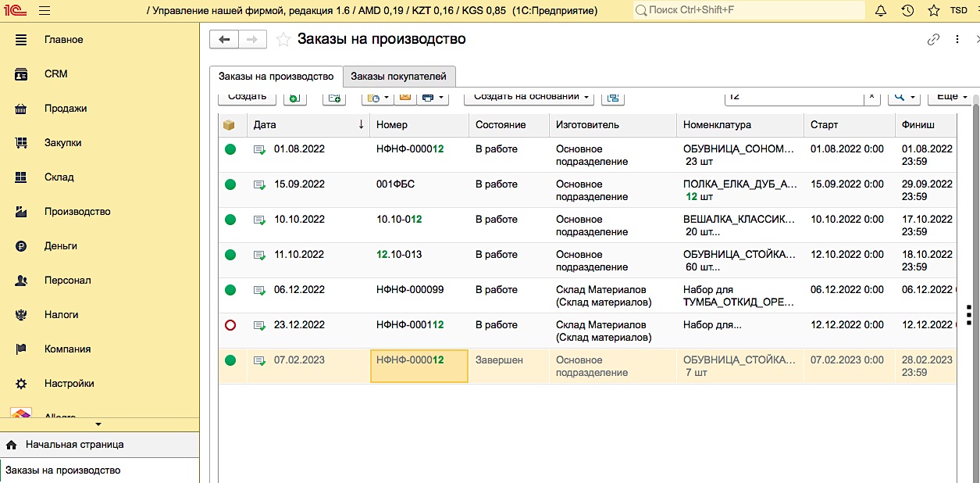980x483 pixels.
Task: Open the three-dot page options menu
Action: coord(957,40)
